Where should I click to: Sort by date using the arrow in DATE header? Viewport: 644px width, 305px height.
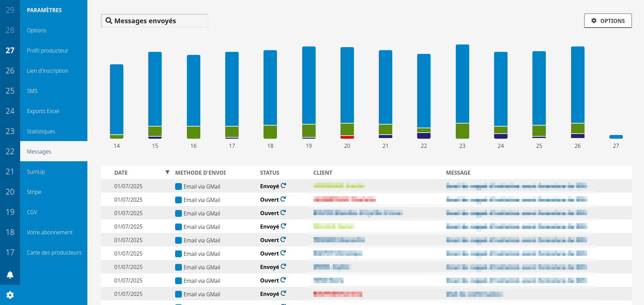point(167,172)
